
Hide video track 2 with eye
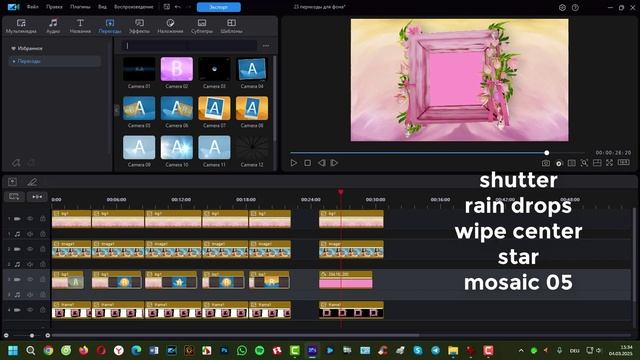point(30,249)
